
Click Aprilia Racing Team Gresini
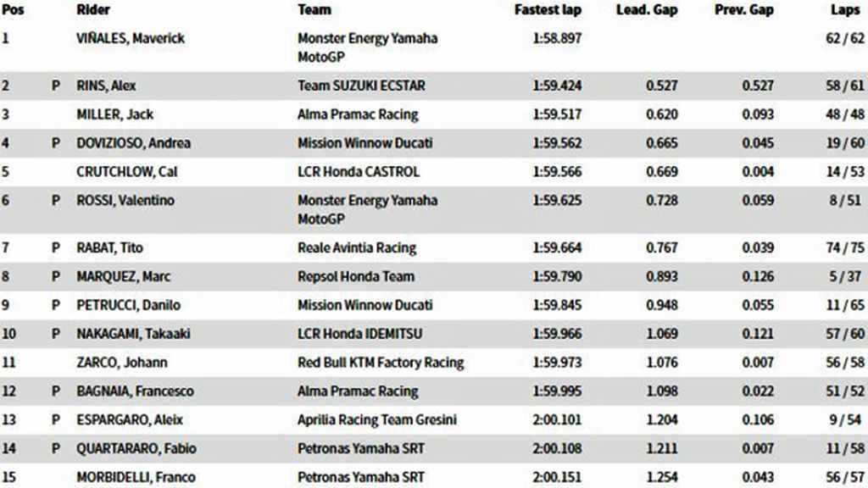pos(377,420)
